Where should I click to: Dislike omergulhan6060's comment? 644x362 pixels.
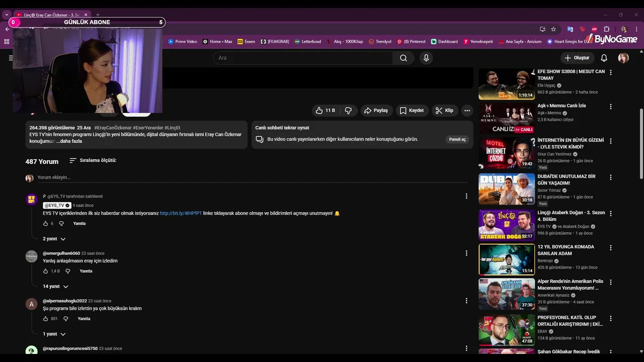pos(67,271)
